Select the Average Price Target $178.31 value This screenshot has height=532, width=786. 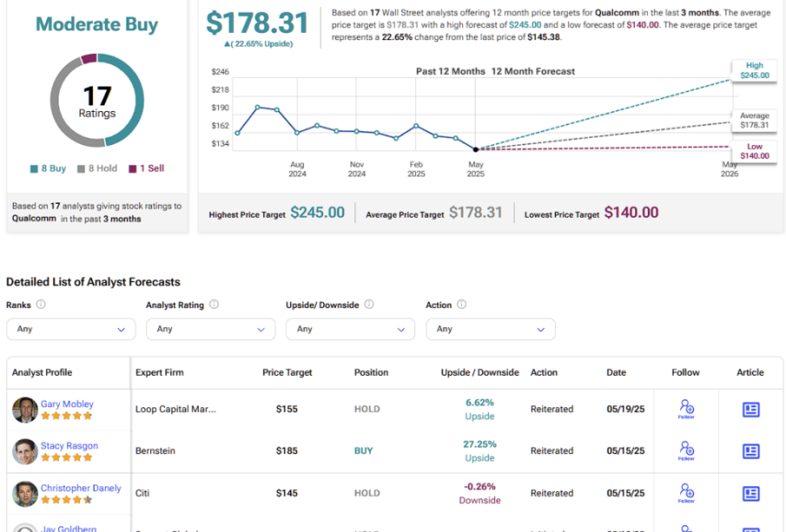[476, 213]
